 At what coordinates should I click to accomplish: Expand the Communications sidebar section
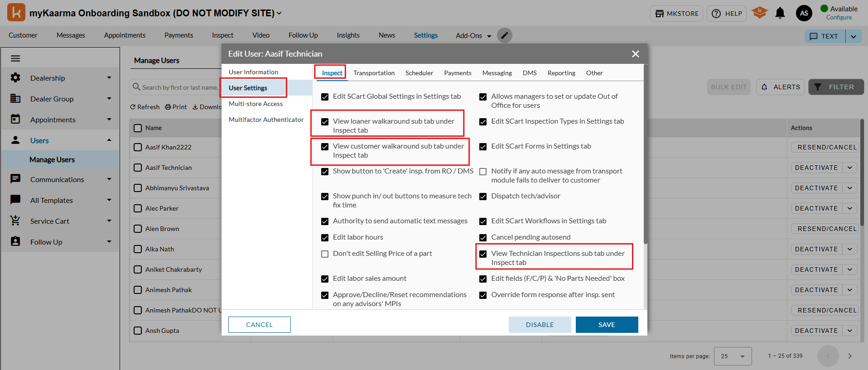coord(109,179)
